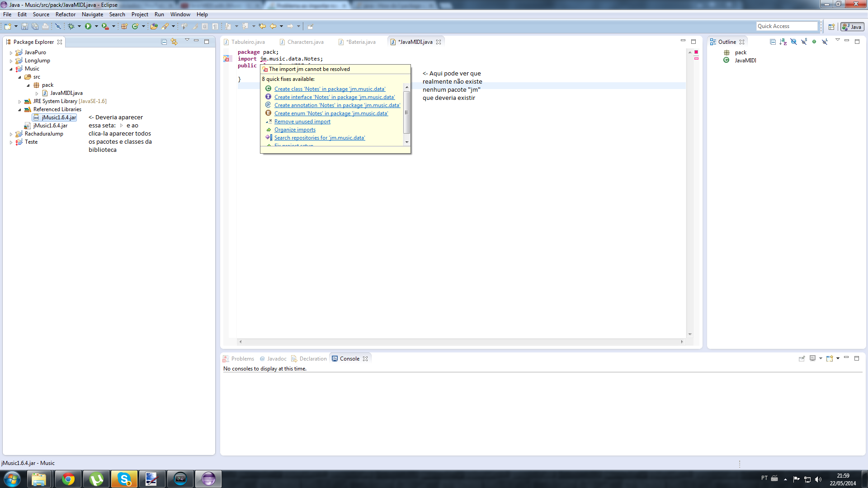
Task: Click the Open Type toolbar icon
Action: [x=154, y=27]
